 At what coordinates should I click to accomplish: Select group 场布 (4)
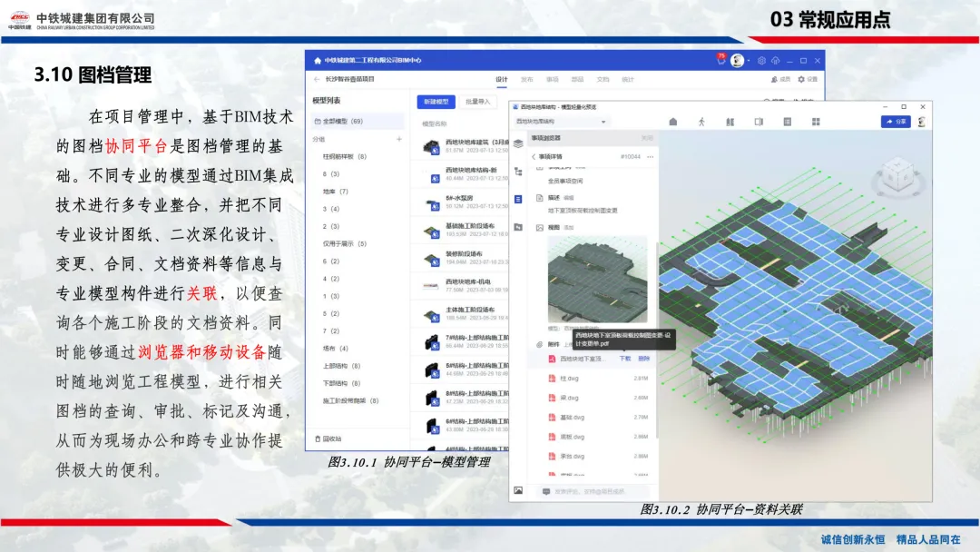coord(336,349)
